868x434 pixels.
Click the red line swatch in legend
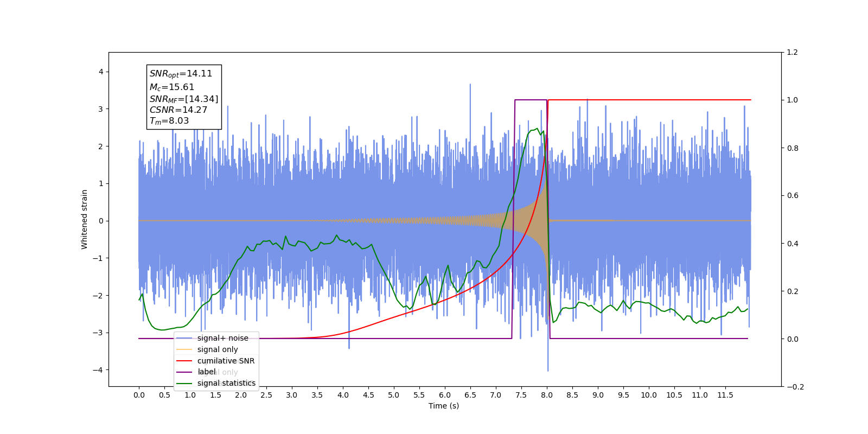tap(184, 361)
